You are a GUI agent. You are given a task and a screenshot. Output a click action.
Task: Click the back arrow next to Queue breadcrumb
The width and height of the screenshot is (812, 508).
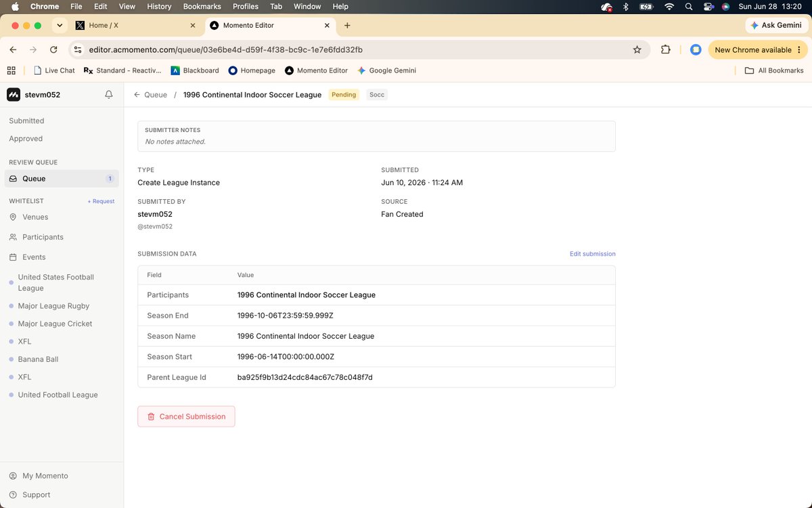click(137, 95)
